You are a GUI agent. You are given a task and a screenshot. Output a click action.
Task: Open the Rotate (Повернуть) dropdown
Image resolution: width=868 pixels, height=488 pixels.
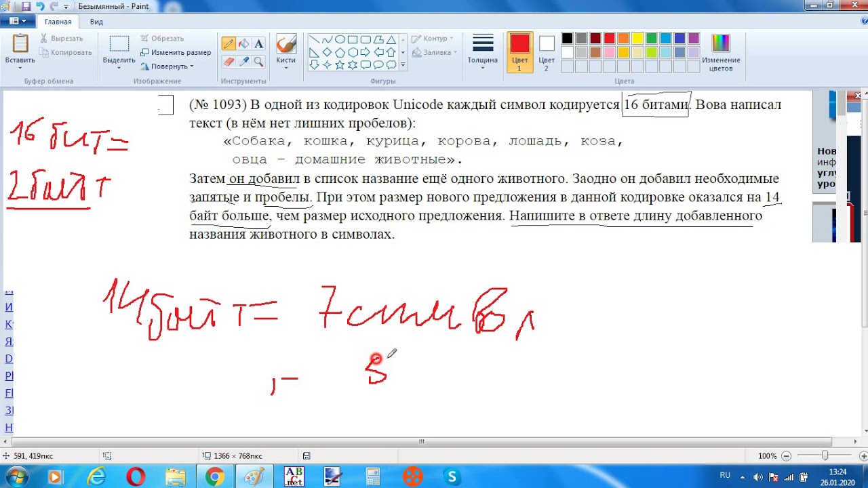167,66
